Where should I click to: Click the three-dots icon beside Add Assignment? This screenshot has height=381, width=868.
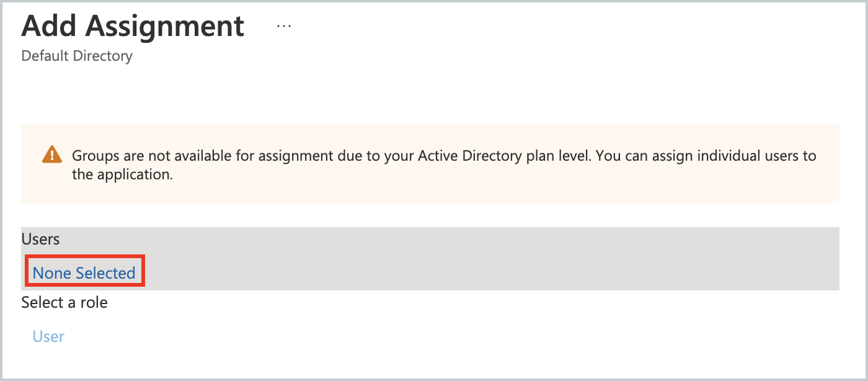tap(283, 25)
